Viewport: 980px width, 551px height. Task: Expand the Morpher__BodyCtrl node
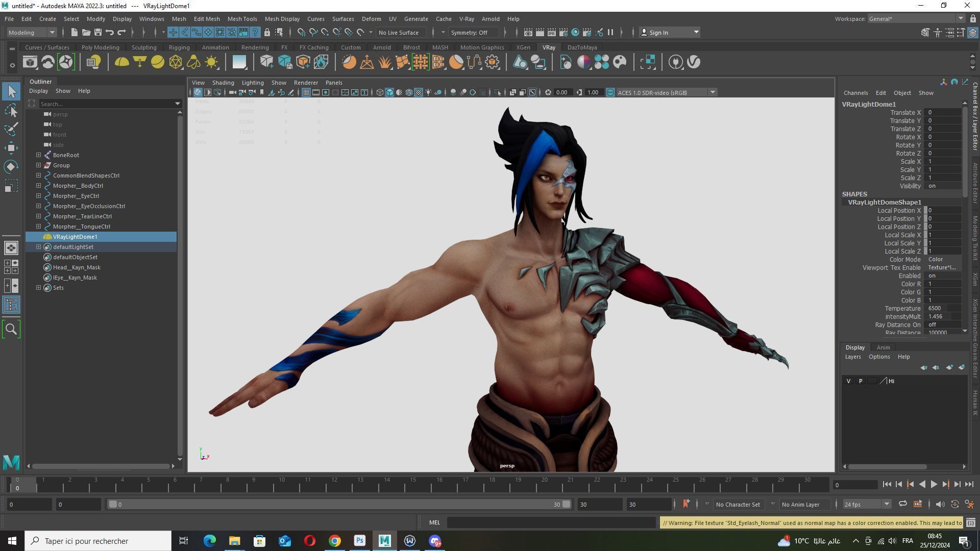[x=39, y=186]
